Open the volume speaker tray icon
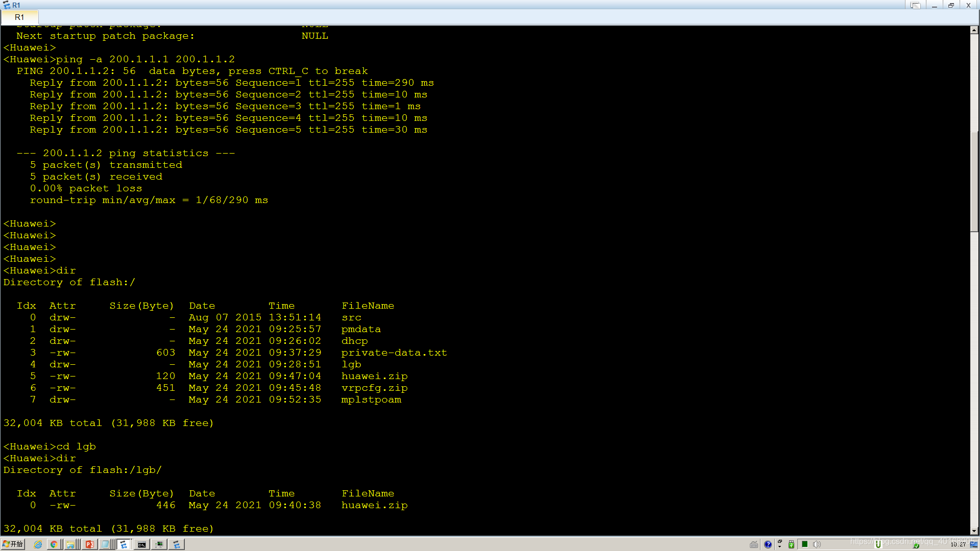980x551 pixels. (x=817, y=544)
